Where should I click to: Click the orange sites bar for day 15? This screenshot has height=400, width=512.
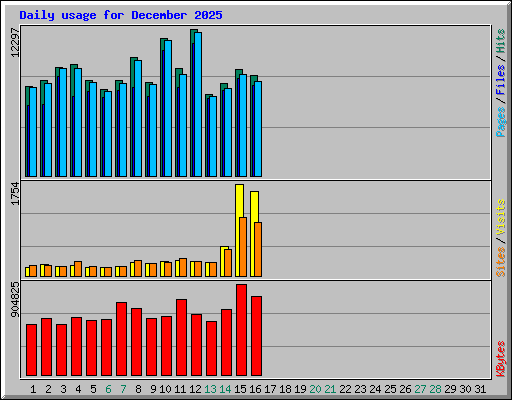[243, 247]
